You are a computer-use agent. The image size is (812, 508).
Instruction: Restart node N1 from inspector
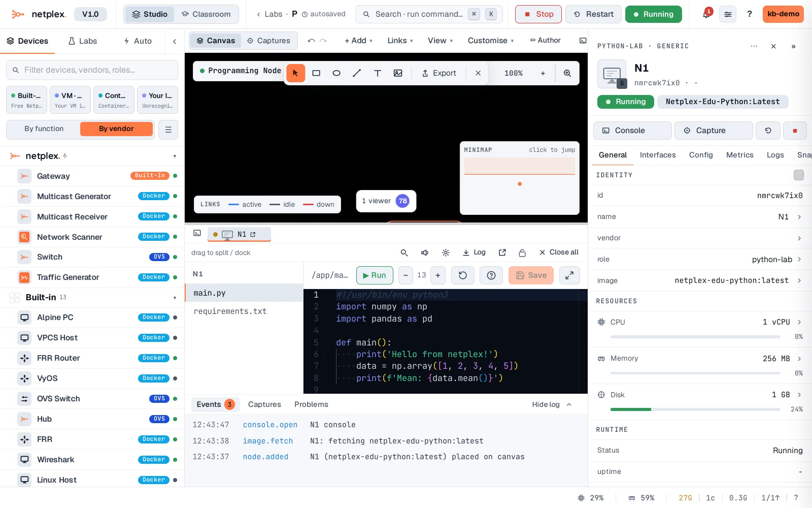[768, 131]
